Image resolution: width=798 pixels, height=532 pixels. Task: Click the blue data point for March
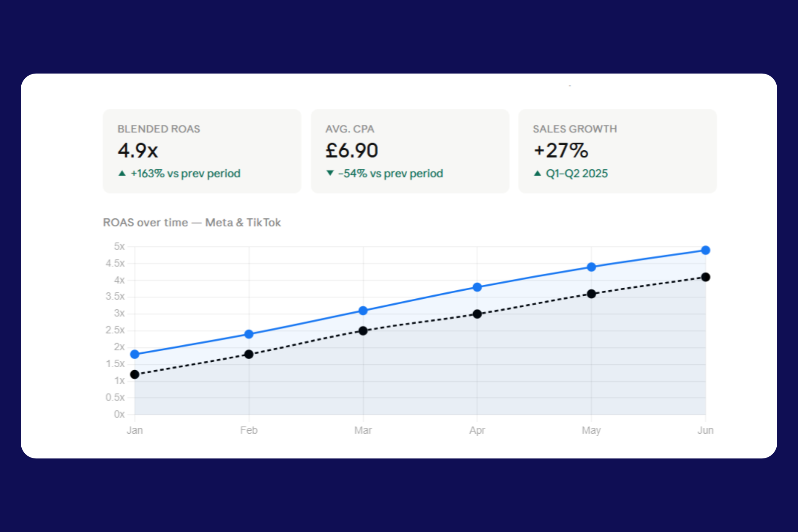click(363, 311)
